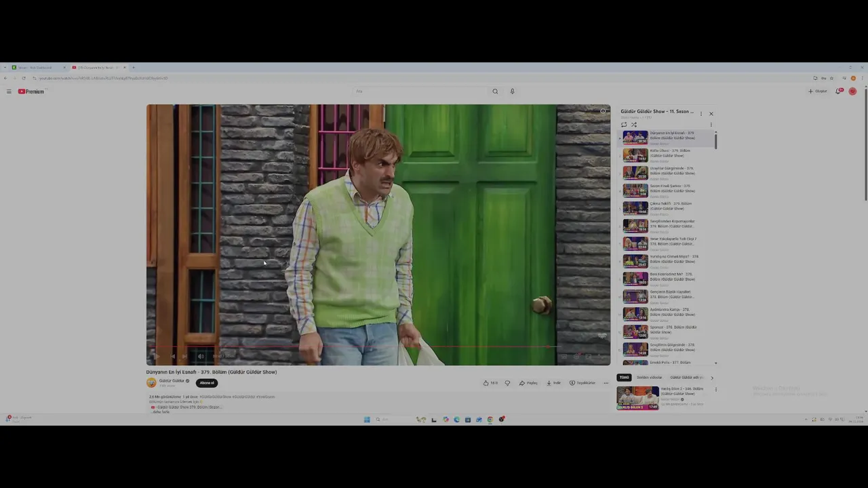Toggle playlist shuffle icon

(634, 125)
